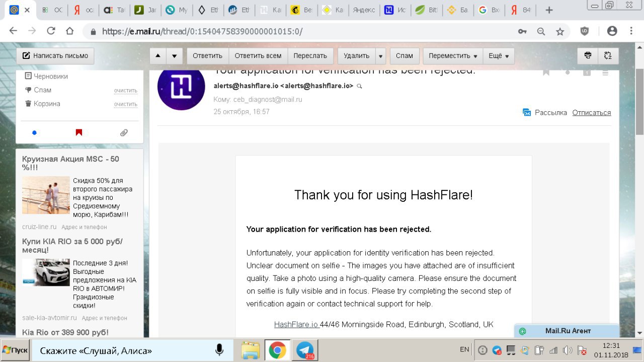This screenshot has width=644, height=362.
Task: Click очистить next to Спам
Action: pos(125,91)
